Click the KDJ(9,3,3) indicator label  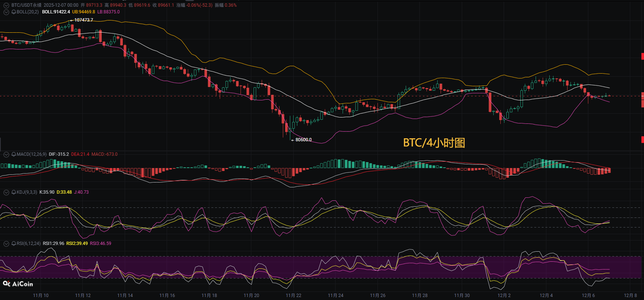point(27,192)
